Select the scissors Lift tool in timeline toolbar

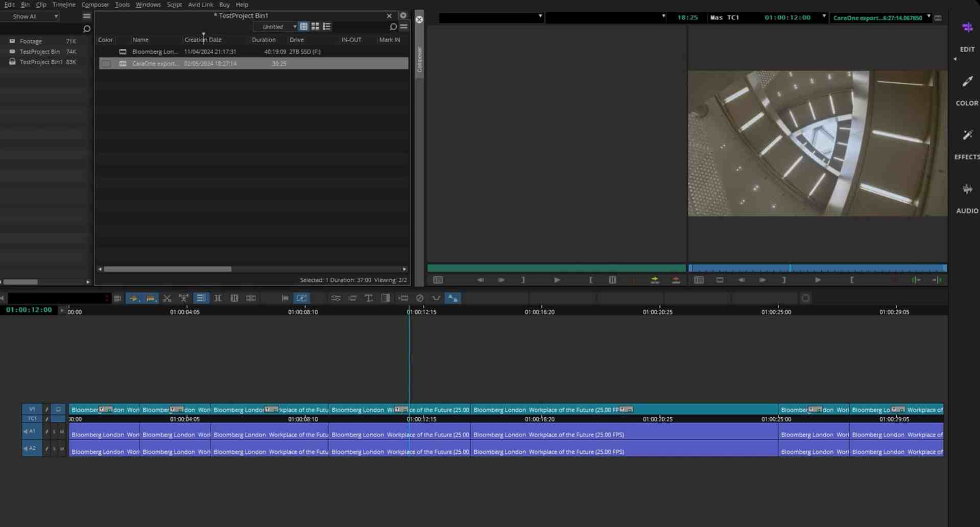167,298
